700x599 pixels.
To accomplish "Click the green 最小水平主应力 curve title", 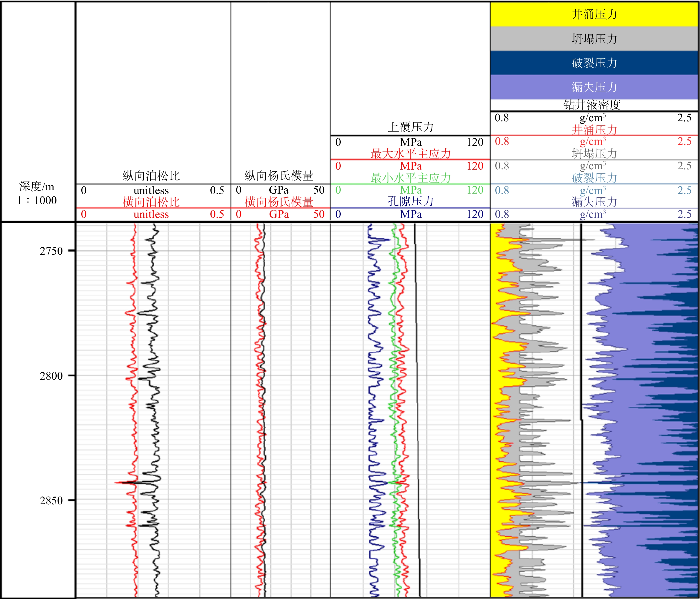I will tap(410, 178).
